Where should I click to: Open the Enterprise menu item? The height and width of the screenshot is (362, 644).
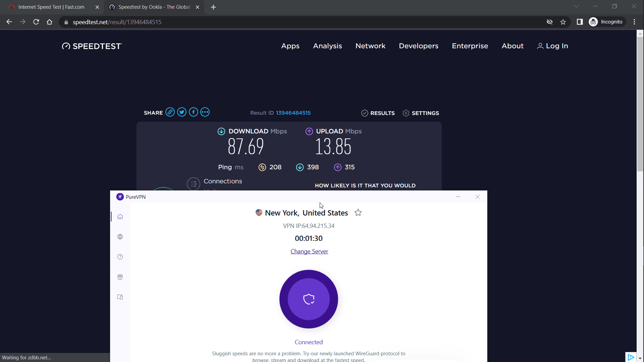pos(470,46)
